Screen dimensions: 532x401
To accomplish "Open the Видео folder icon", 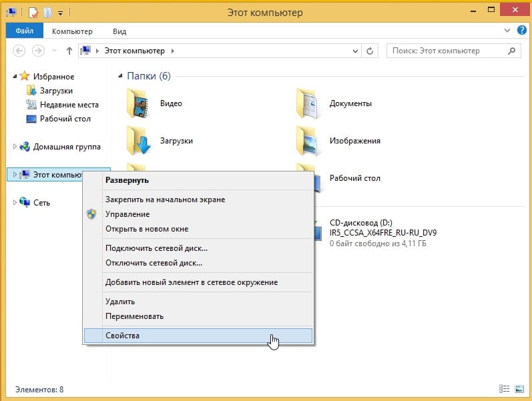I will [138, 103].
